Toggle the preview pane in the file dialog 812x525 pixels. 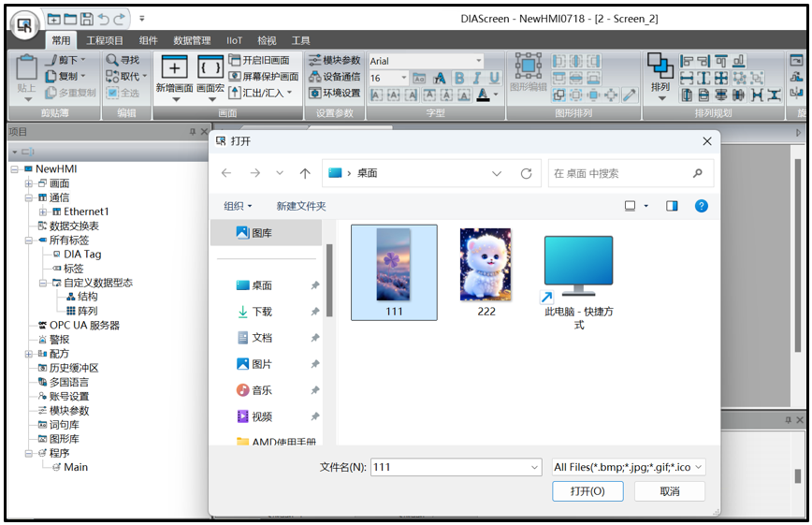tap(672, 206)
